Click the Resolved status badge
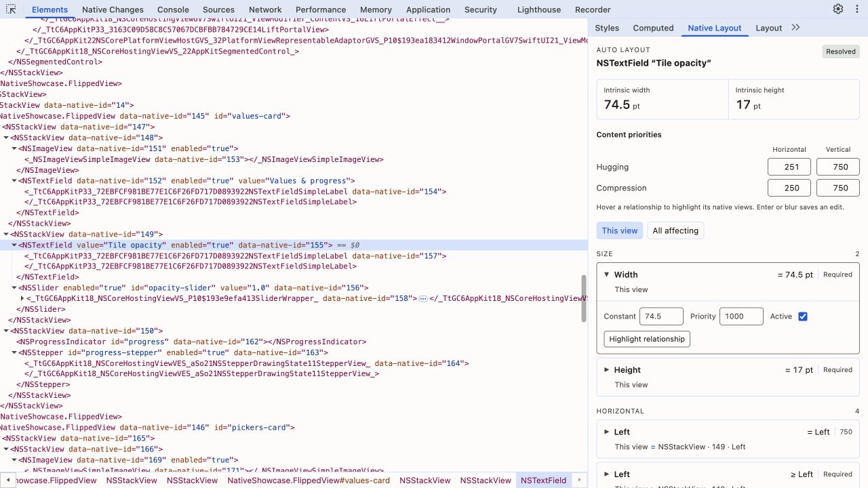The image size is (868, 488). point(841,52)
